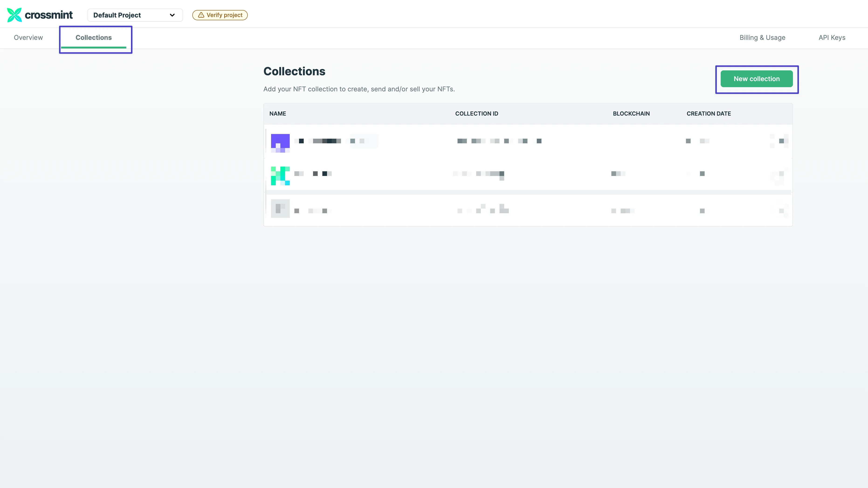Expand the project selector to switch projects
Screen dimensions: 868x488
(134, 15)
